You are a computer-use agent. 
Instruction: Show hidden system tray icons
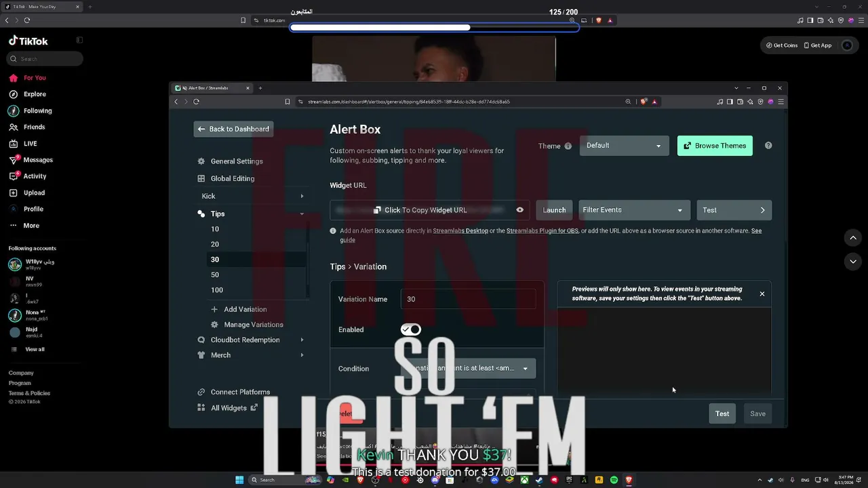[x=759, y=480]
